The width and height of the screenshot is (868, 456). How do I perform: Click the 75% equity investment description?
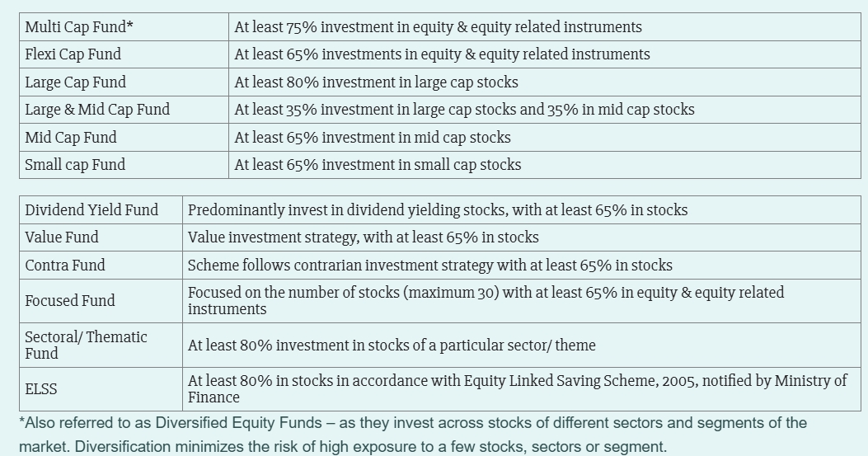click(x=438, y=27)
